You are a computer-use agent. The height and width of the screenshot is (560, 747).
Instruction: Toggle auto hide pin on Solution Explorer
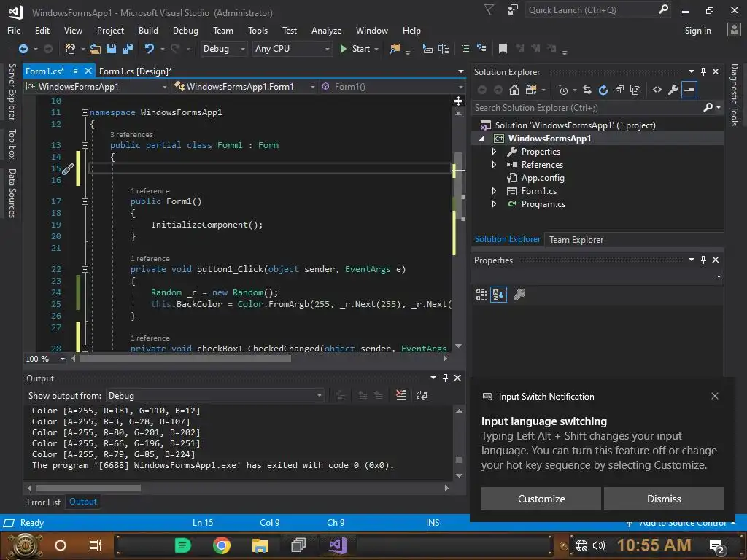704,71
